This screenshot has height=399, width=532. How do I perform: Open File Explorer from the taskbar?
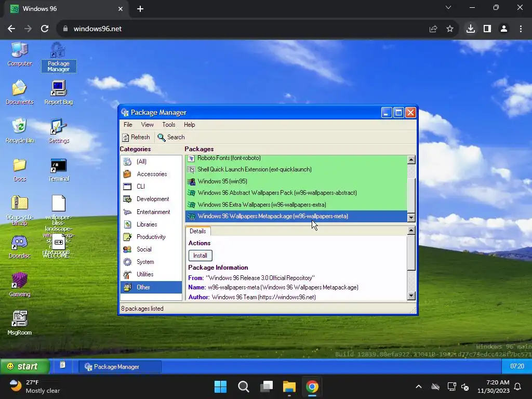(289, 387)
